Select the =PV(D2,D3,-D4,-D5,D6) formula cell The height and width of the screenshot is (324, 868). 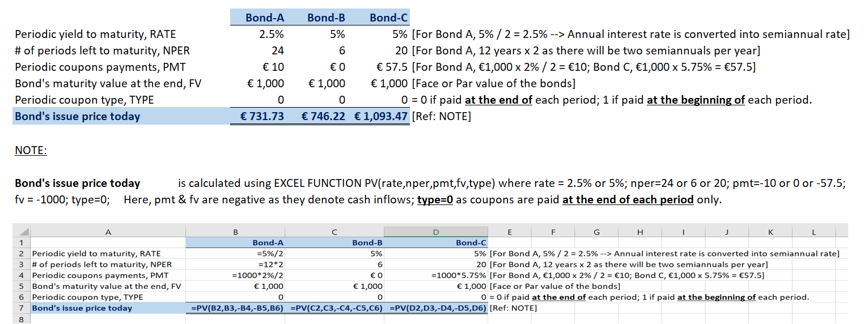point(438,308)
